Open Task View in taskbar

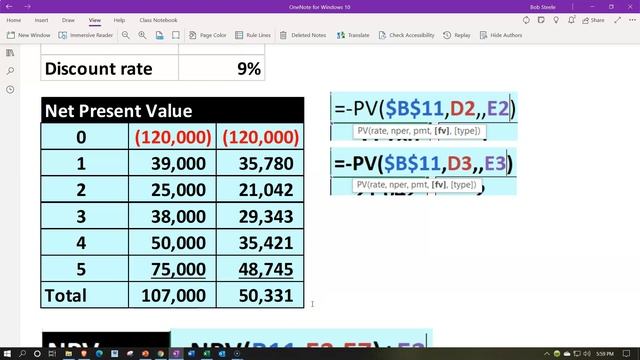[x=52, y=353]
